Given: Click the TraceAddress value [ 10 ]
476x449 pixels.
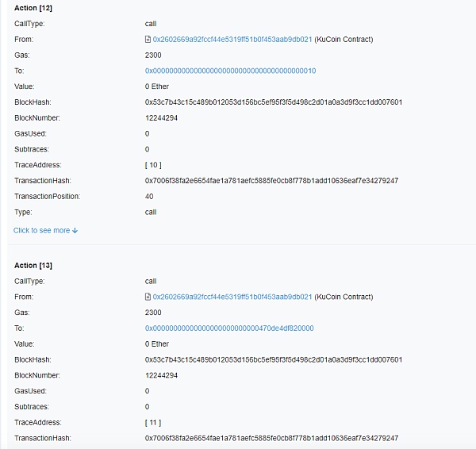Looking at the screenshot, I should [x=152, y=165].
